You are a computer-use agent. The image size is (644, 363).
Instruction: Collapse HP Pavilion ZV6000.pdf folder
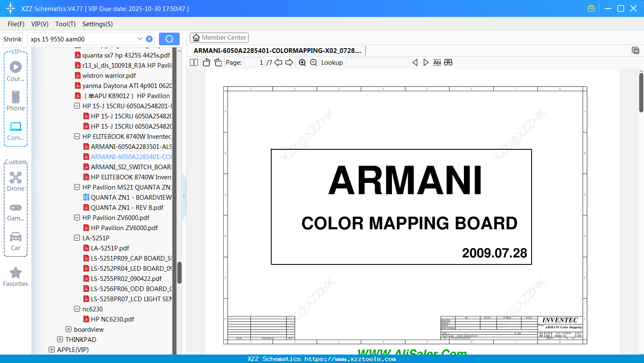pyautogui.click(x=77, y=218)
